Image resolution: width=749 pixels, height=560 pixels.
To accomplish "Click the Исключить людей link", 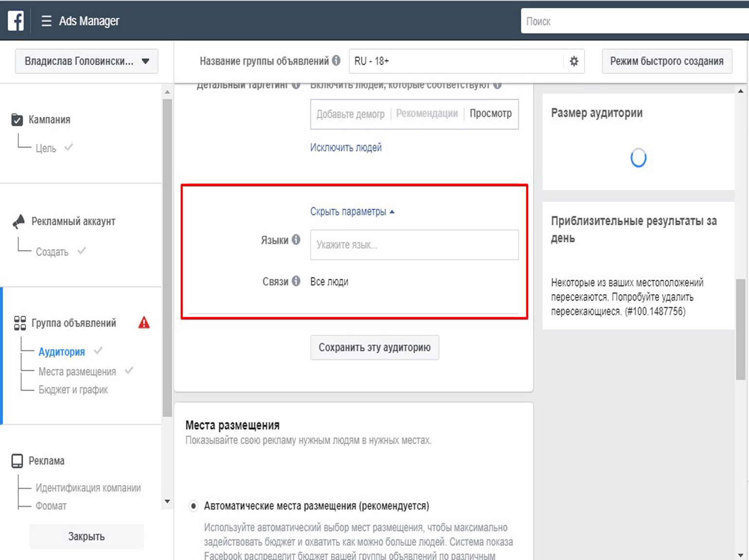I will click(346, 147).
